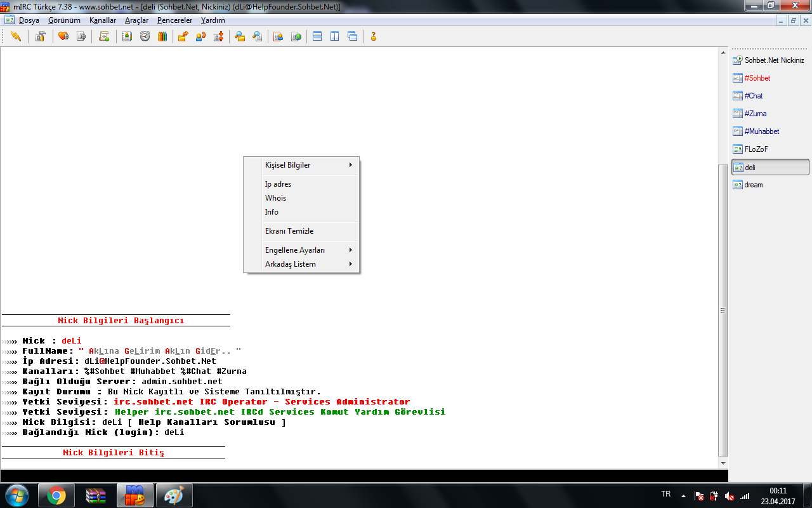Click the black message input box
Viewport: 812px width, 508px height.
(x=362, y=476)
